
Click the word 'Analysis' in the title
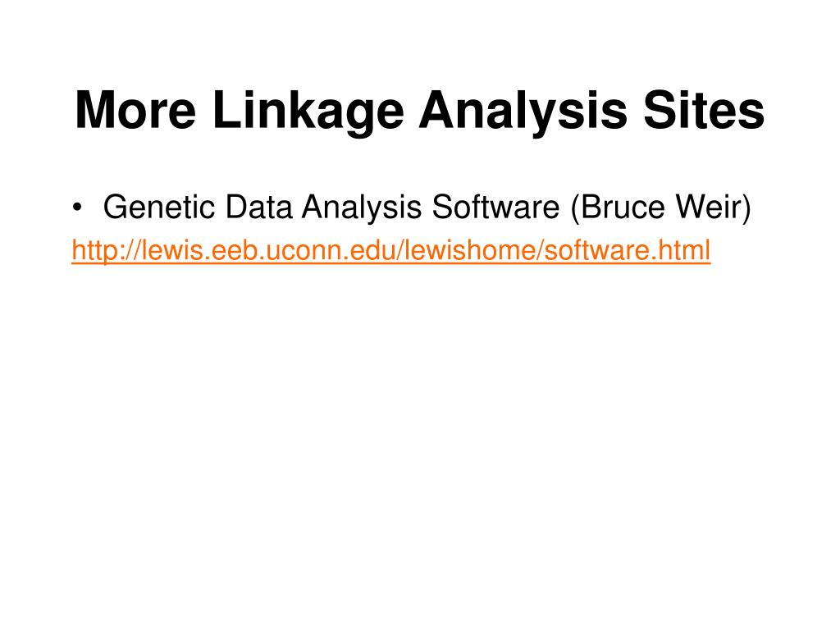(x=523, y=112)
